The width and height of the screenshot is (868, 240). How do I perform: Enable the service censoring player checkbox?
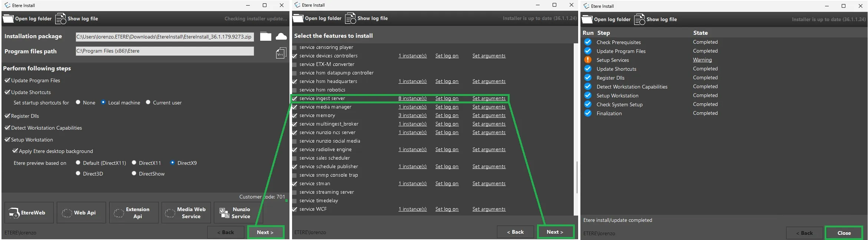(x=295, y=47)
